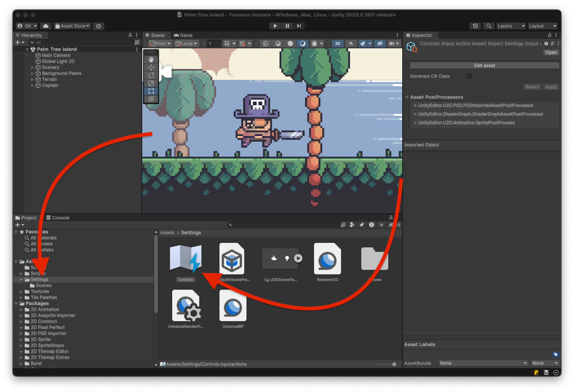Image resolution: width=574 pixels, height=392 pixels.
Task: Click the Play button
Action: coord(275,26)
